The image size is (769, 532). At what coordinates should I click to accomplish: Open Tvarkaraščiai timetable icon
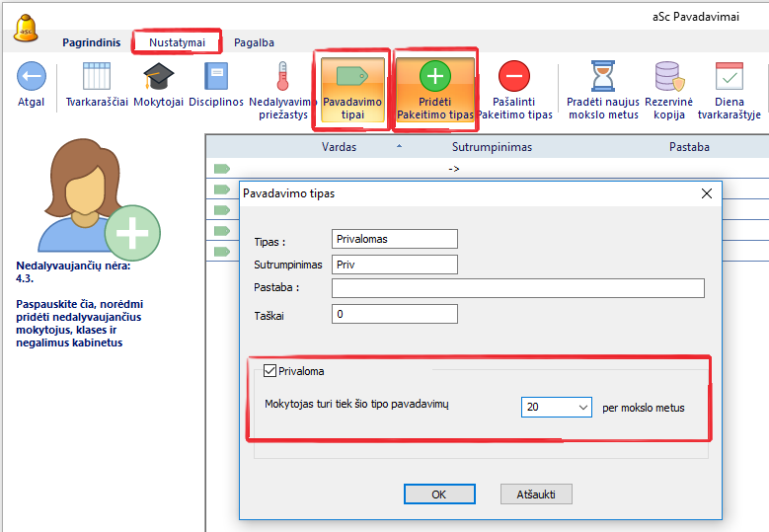[x=97, y=76]
